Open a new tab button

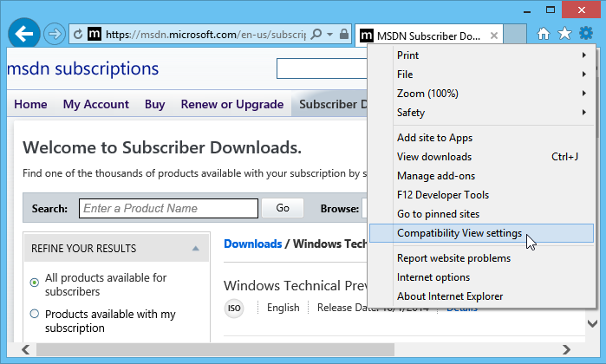[515, 34]
